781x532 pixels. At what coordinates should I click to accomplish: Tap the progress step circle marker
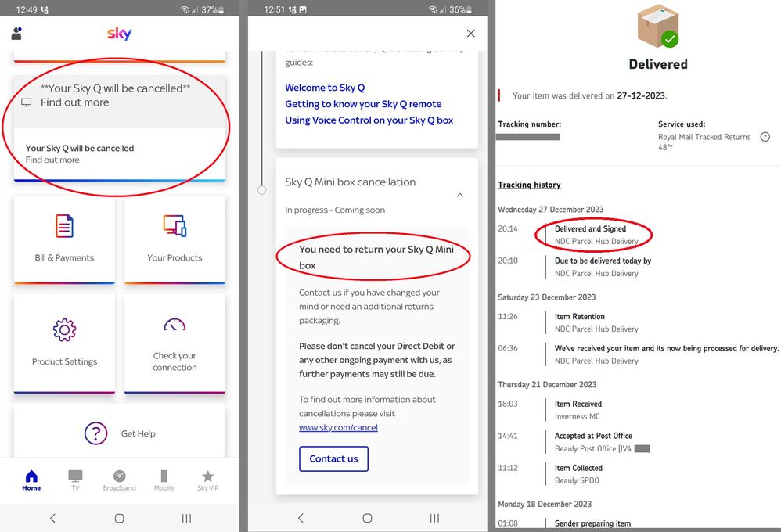262,190
